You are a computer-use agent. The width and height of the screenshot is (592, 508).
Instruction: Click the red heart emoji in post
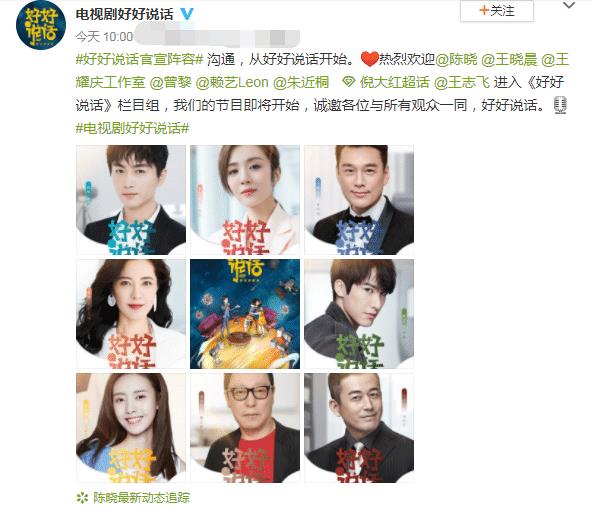369,59
